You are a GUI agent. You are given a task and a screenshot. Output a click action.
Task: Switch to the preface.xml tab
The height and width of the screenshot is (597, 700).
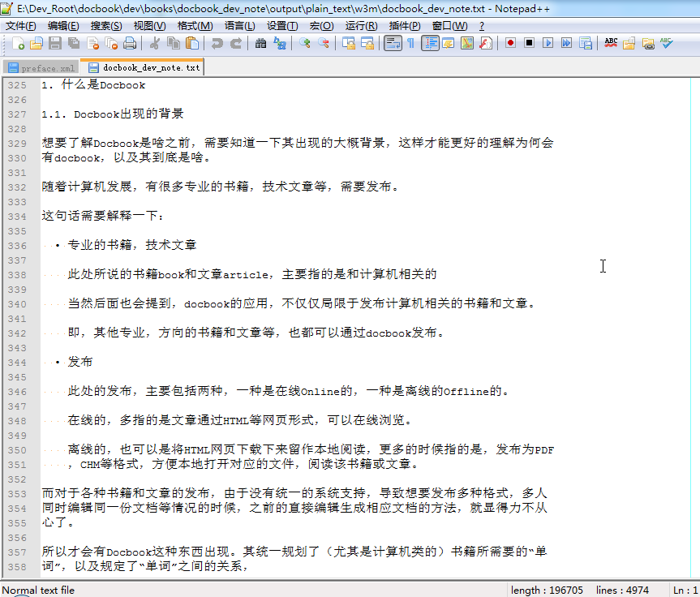(41, 68)
